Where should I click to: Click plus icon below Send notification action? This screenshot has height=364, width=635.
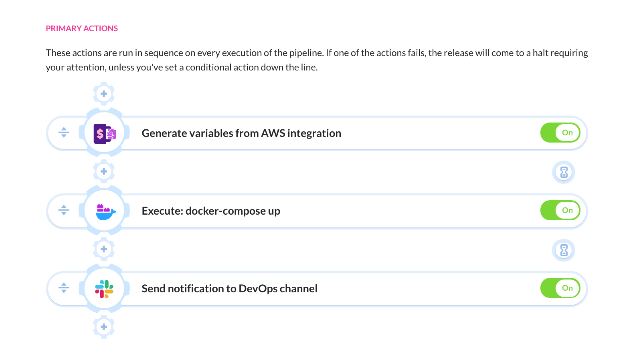pos(104,327)
